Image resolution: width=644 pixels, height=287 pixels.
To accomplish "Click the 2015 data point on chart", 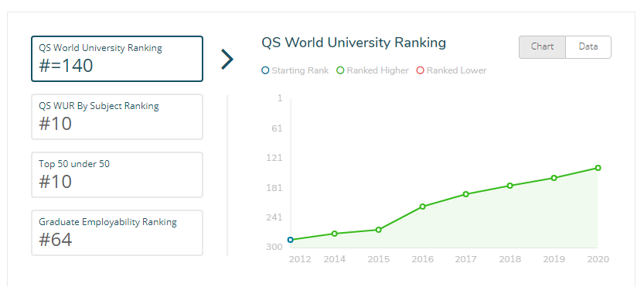I will 379,230.
